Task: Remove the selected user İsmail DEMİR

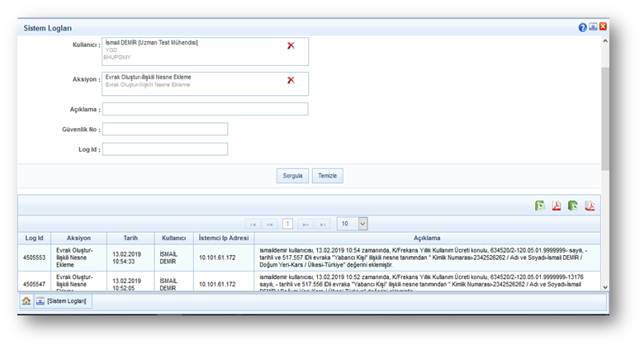Action: click(291, 45)
